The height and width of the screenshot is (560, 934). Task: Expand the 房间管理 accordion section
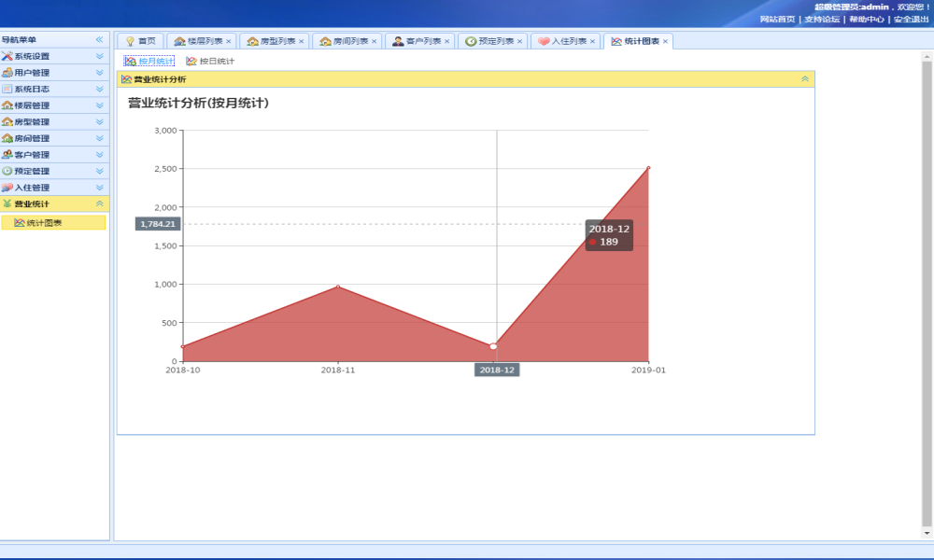[100, 138]
